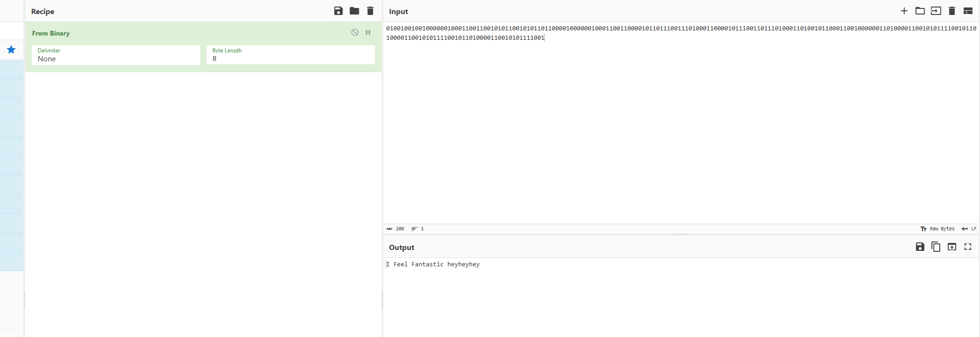The width and height of the screenshot is (980, 337).
Task: Open the Delimiter dropdown
Action: 115,55
